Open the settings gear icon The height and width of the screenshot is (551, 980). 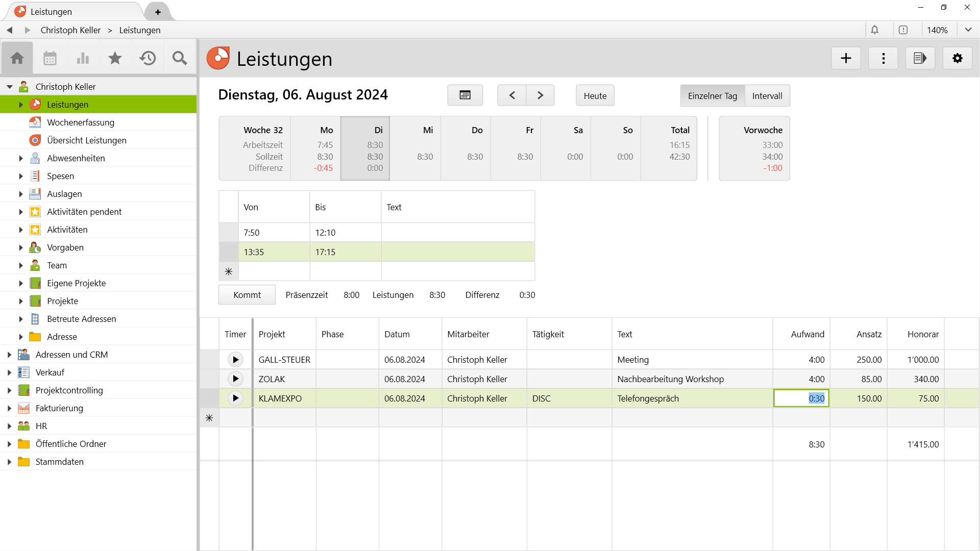click(x=958, y=58)
